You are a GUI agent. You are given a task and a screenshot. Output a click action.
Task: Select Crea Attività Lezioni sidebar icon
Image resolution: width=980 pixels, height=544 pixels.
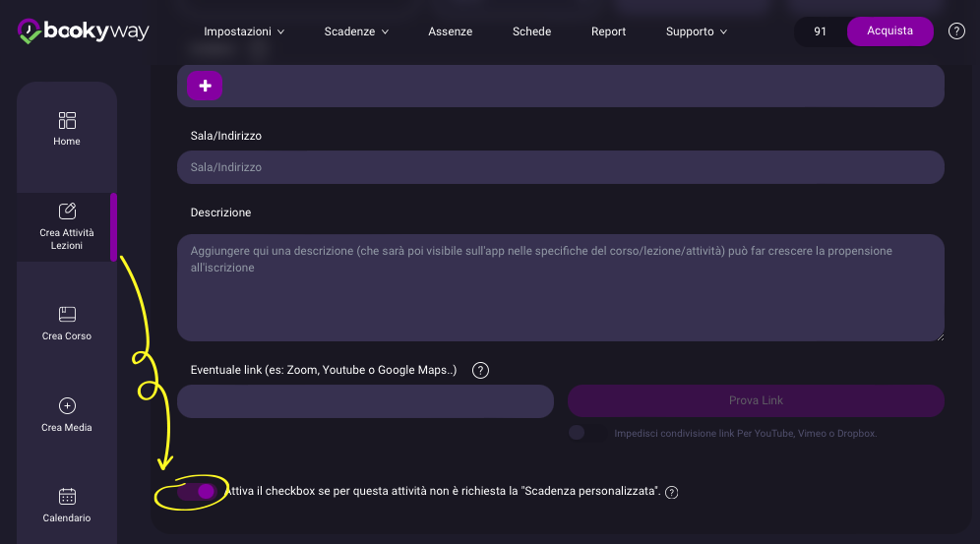[67, 212]
